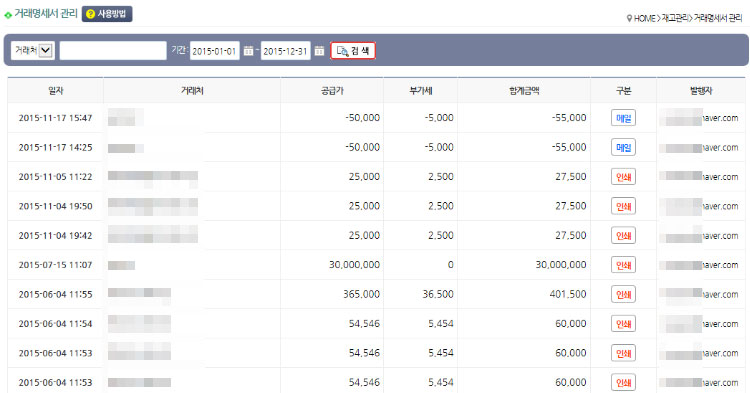Screen dimensions: 750x393
Task: Print the 401,500 statement from 2015-06-04
Action: pos(623,295)
